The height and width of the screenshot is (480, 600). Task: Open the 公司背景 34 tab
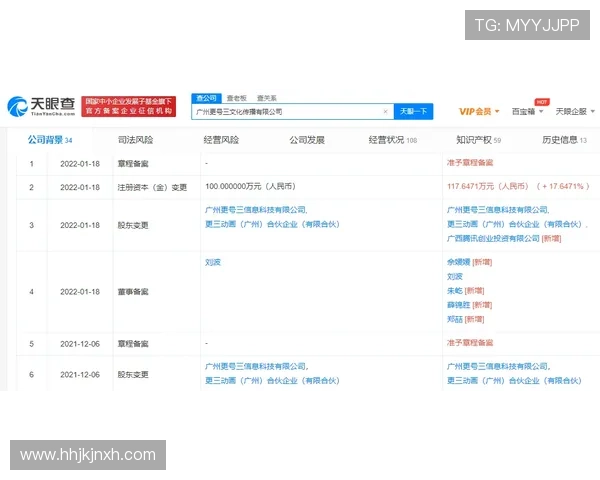click(x=50, y=140)
